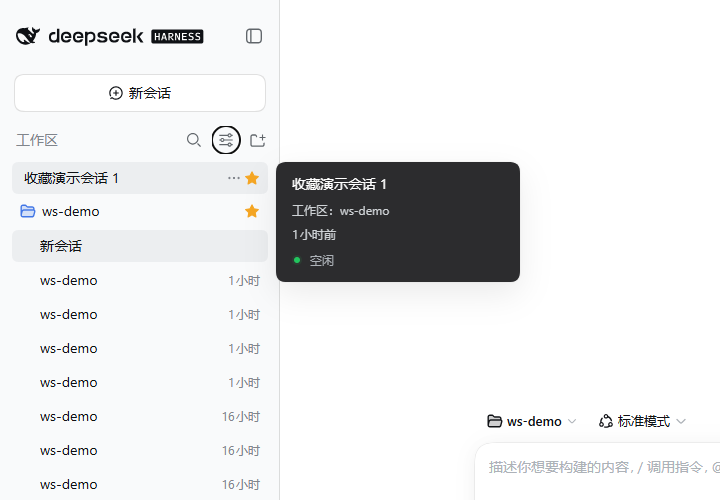Open the third ws-demo session from 1小时
The width and height of the screenshot is (720, 500).
pyautogui.click(x=140, y=348)
